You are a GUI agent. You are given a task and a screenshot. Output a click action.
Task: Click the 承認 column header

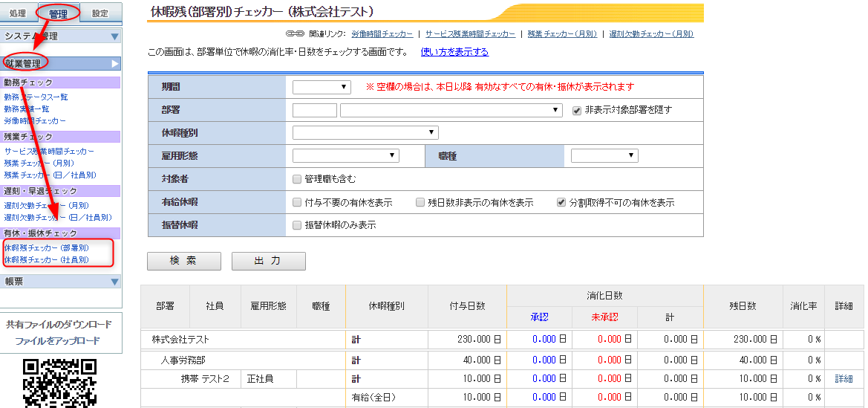(x=539, y=317)
